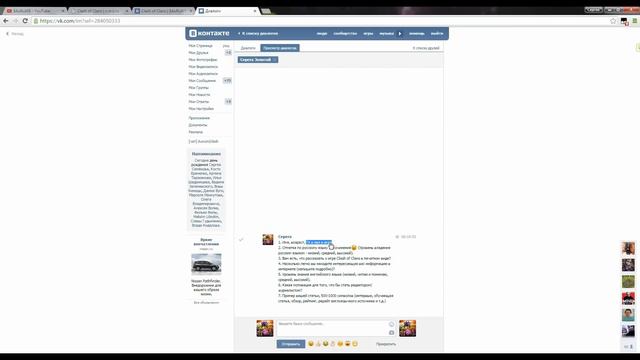Close the Серега dialog tab chip
This screenshot has height=360, width=640.
pos(275,60)
